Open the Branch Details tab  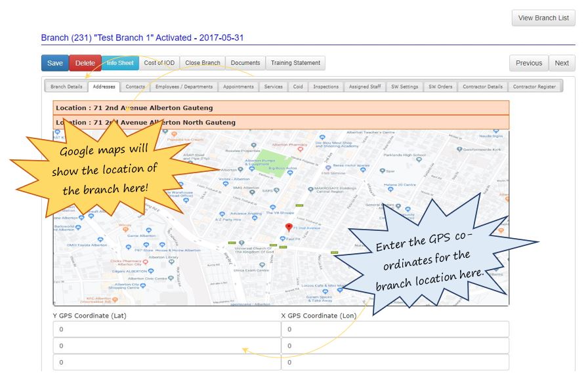(66, 87)
